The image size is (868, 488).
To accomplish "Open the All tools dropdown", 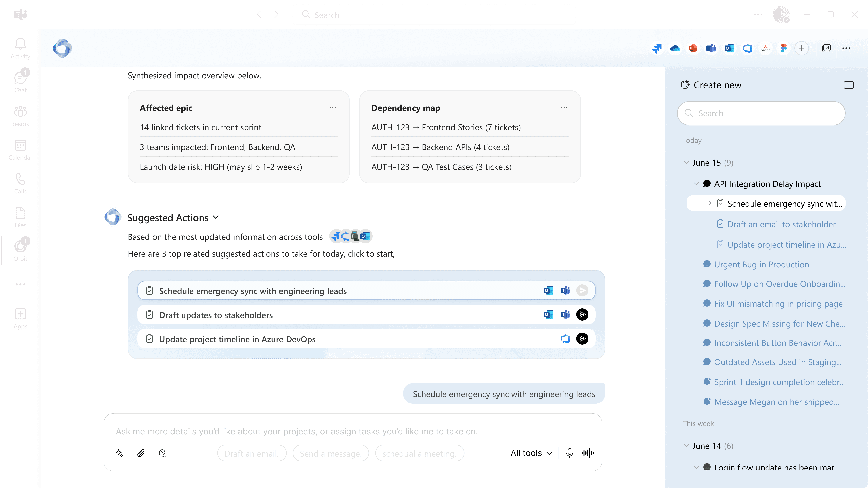I will pos(531,453).
